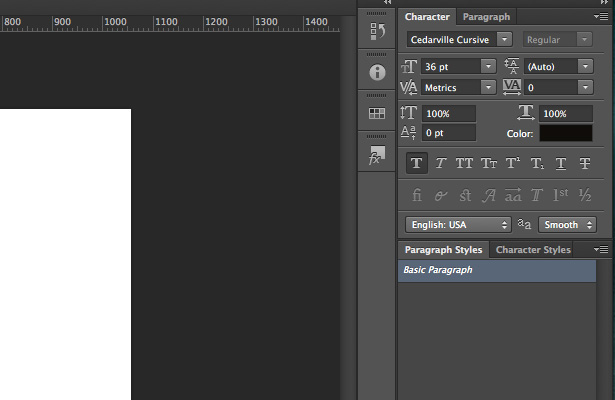
Task: Click the baseline shift icon
Action: (x=408, y=132)
